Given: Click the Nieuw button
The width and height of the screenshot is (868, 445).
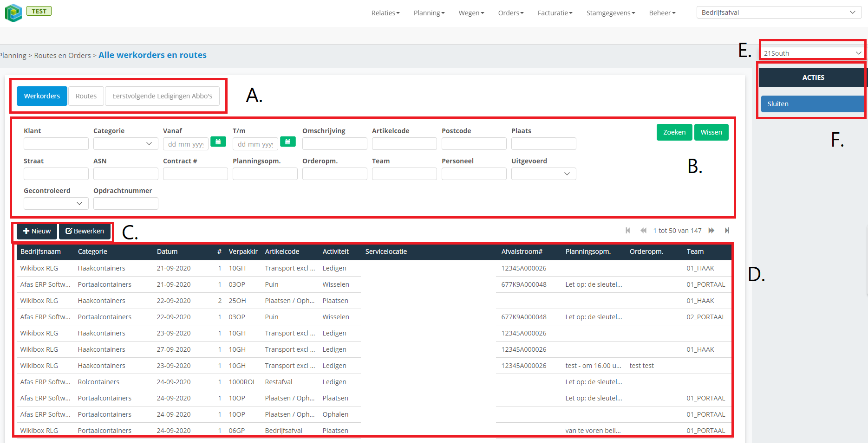Looking at the screenshot, I should [37, 231].
